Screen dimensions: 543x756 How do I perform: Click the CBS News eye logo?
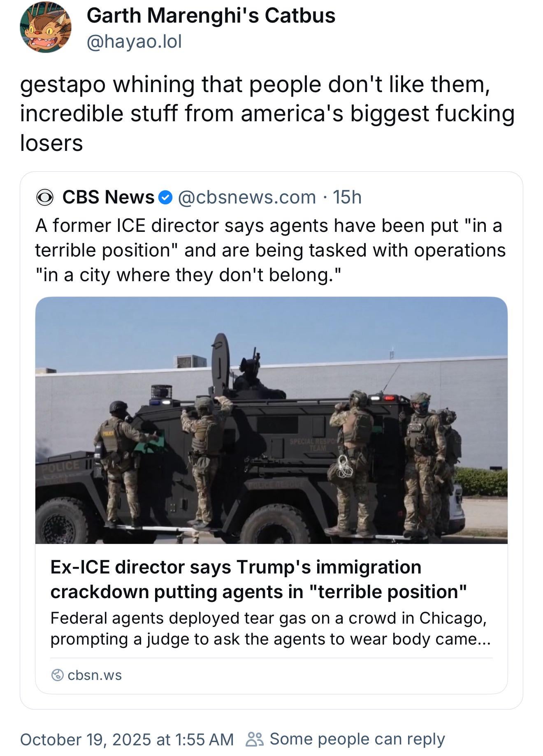(45, 197)
